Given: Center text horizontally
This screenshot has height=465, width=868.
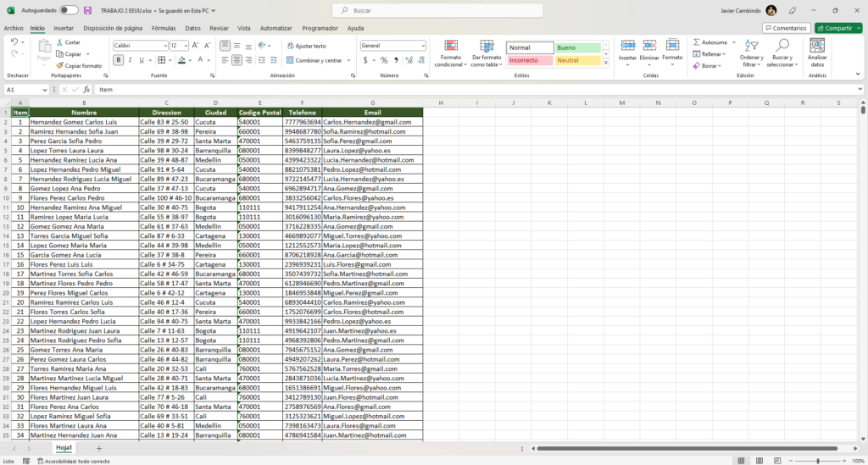Looking at the screenshot, I should tap(237, 60).
